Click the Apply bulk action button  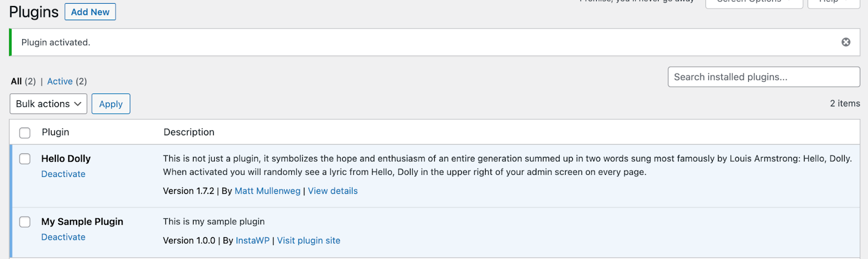click(x=111, y=104)
